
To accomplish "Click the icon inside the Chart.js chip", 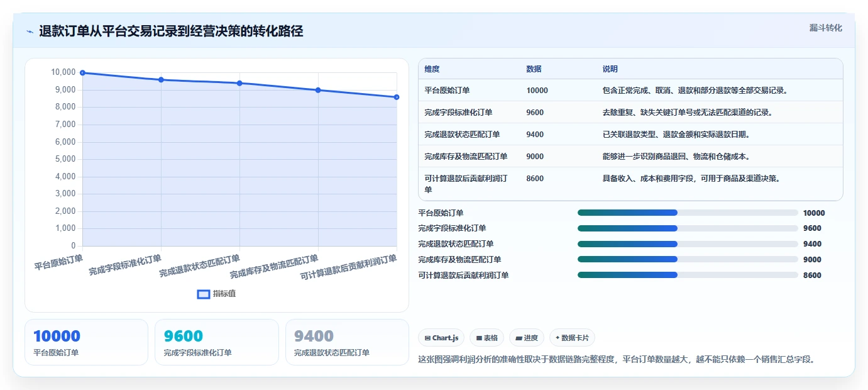I will point(427,338).
